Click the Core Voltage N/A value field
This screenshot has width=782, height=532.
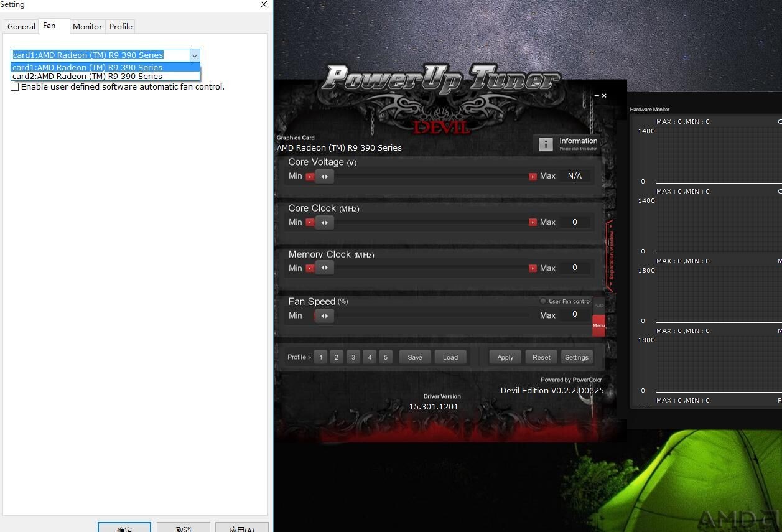pyautogui.click(x=575, y=176)
